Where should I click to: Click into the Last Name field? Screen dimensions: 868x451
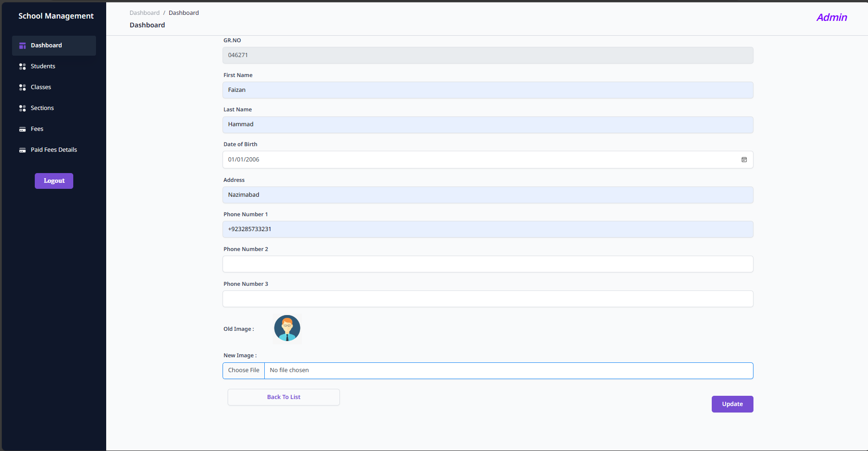point(487,124)
